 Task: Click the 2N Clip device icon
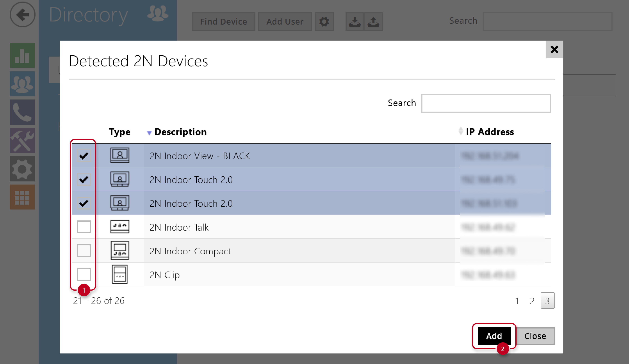tap(119, 274)
